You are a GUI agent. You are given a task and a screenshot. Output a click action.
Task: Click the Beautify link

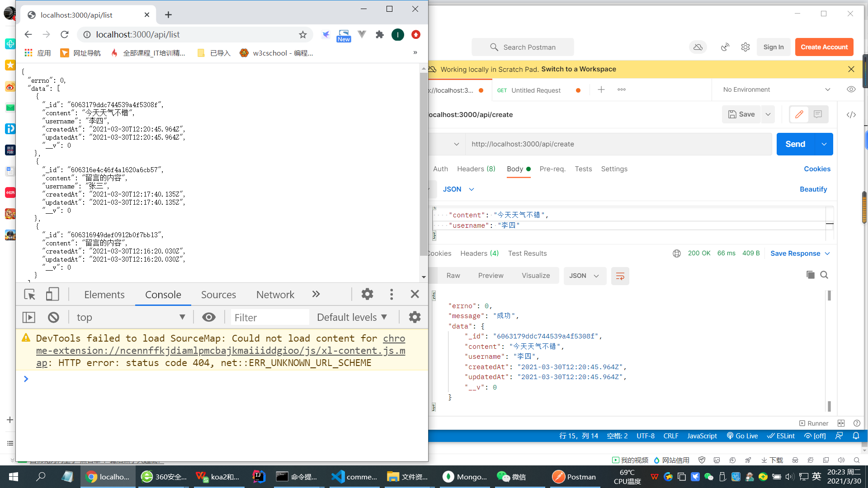pos(813,189)
